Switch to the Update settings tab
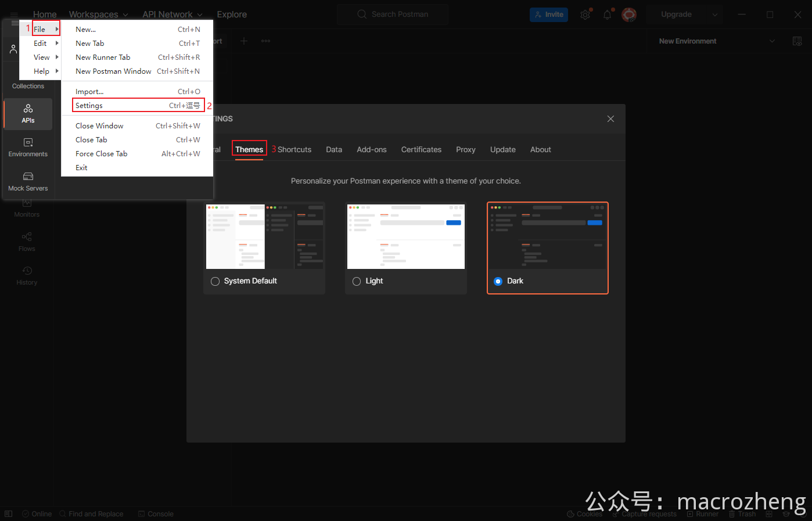The height and width of the screenshot is (521, 812). [x=503, y=149]
